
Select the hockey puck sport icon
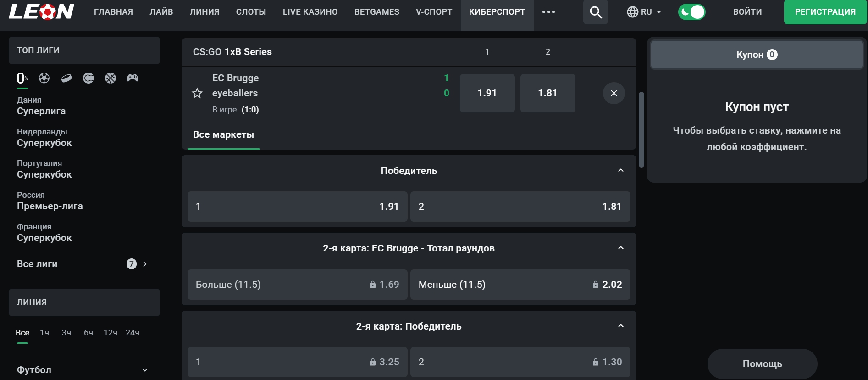click(x=66, y=78)
